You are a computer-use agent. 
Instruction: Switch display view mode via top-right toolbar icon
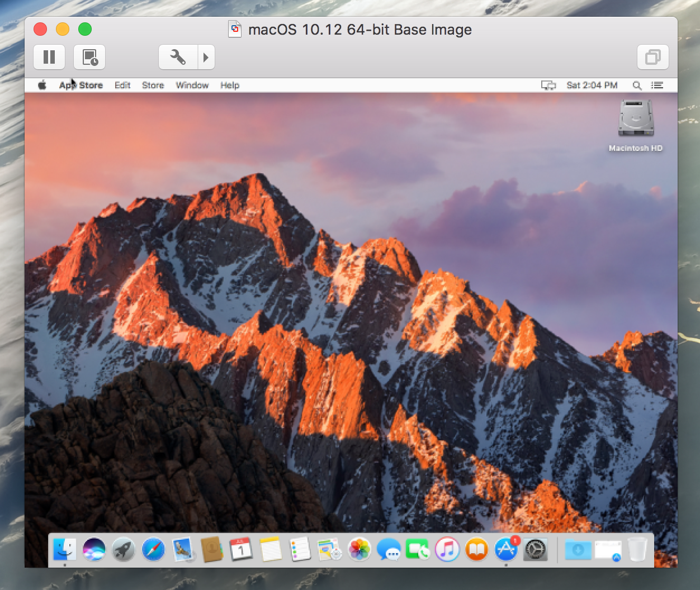(x=653, y=56)
